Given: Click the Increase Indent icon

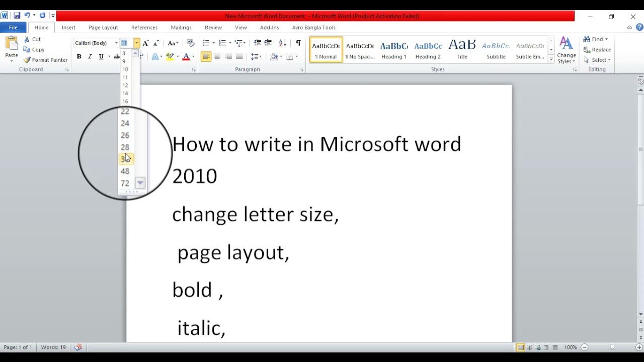Looking at the screenshot, I should (268, 43).
